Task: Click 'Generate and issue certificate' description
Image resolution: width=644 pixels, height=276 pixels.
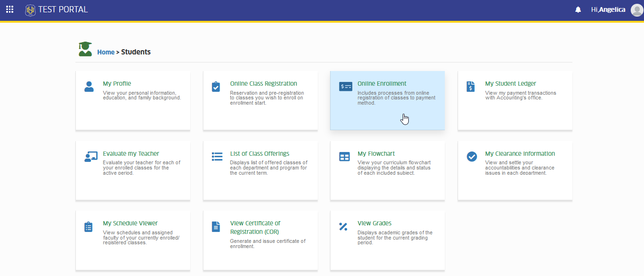Action: point(268,243)
